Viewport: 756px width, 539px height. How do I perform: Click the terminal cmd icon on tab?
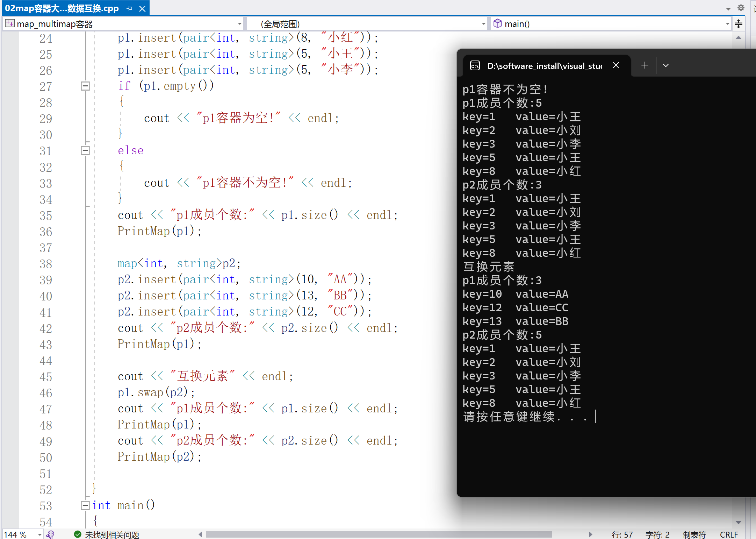pyautogui.click(x=475, y=65)
